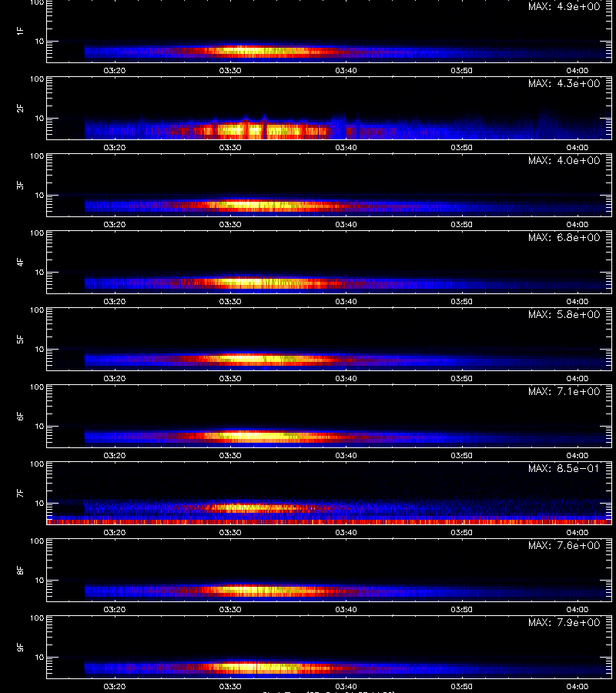
Task: Select the 04:00 tick label under panel 9F
Action: tap(577, 686)
